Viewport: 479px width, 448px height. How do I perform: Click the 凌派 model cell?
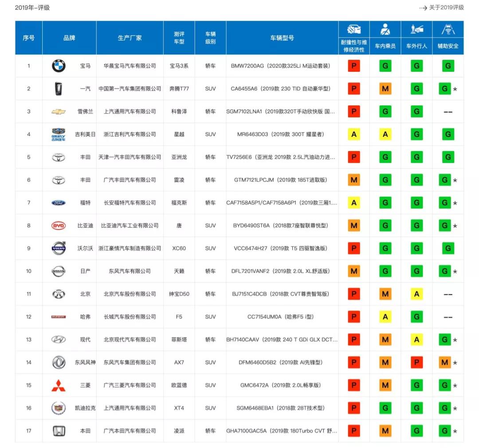pyautogui.click(x=179, y=431)
